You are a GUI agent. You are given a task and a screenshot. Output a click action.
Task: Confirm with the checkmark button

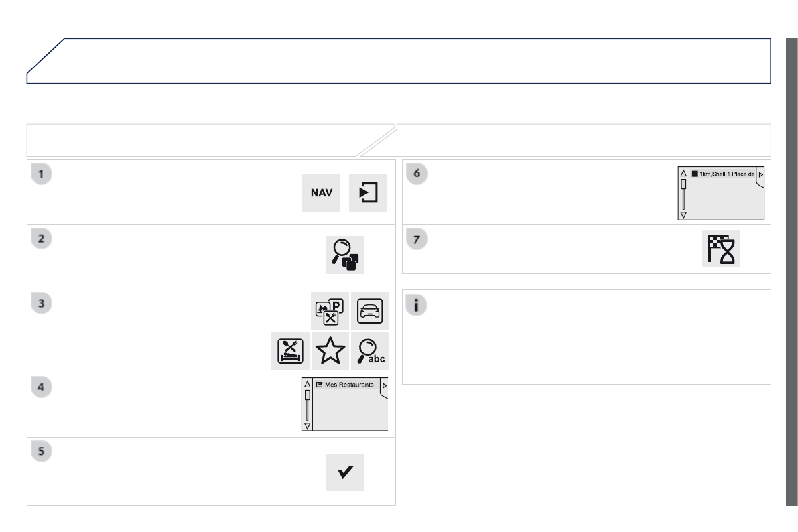coord(344,472)
